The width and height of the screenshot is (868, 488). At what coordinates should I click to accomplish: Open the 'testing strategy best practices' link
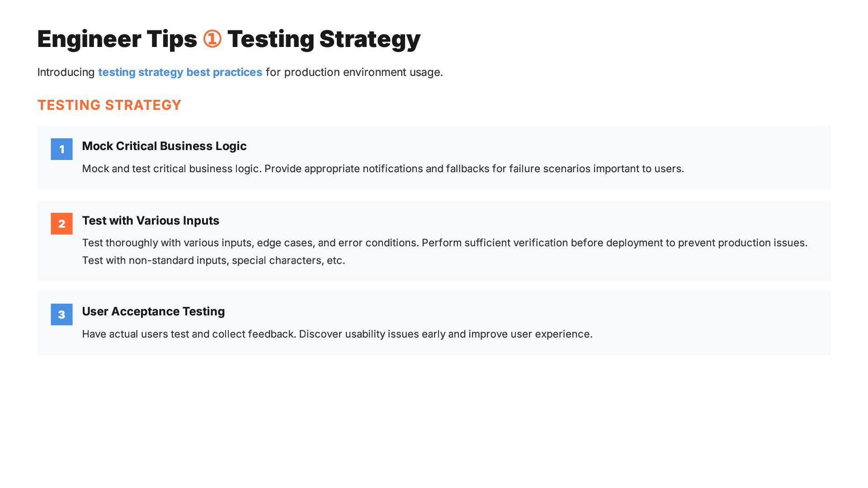pyautogui.click(x=180, y=72)
